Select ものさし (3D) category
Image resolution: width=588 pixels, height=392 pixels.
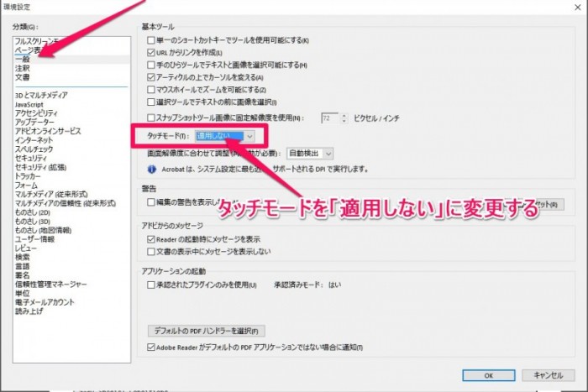(33, 221)
